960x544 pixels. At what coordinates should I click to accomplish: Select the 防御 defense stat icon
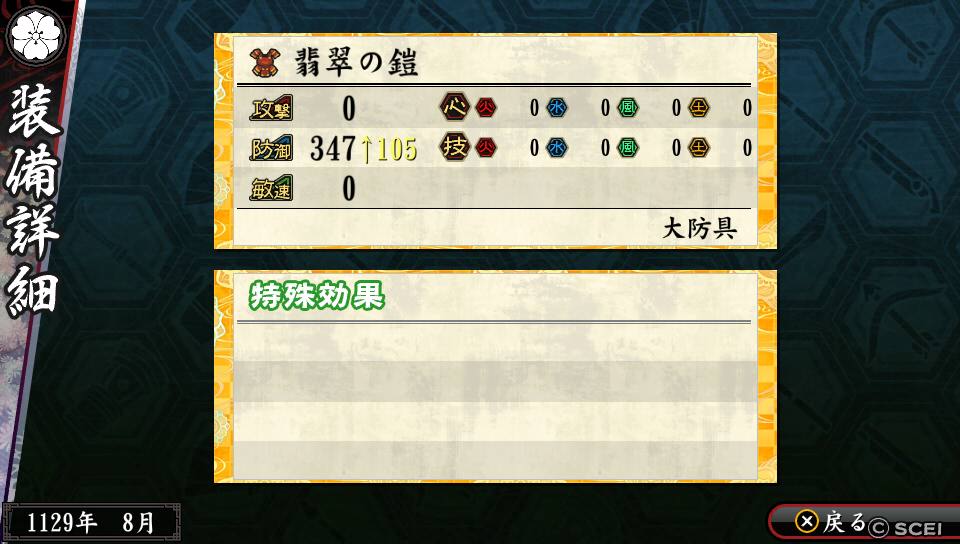(x=271, y=148)
